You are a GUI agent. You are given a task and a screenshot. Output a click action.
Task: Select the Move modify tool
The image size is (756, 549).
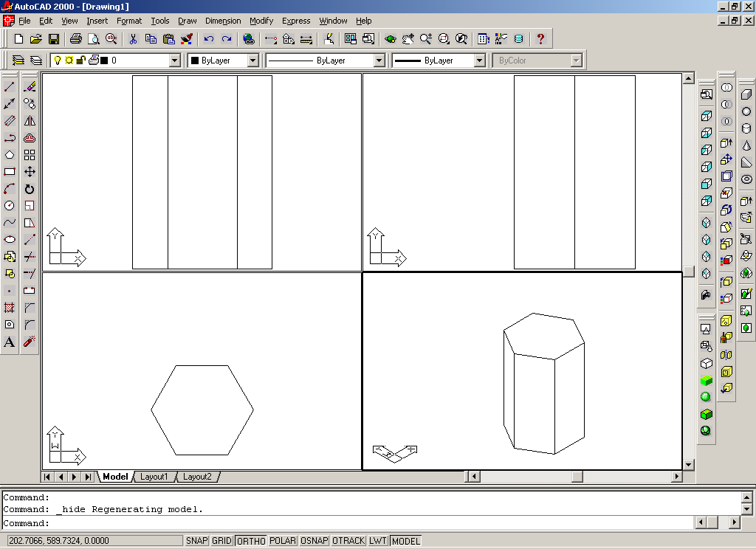(x=30, y=172)
